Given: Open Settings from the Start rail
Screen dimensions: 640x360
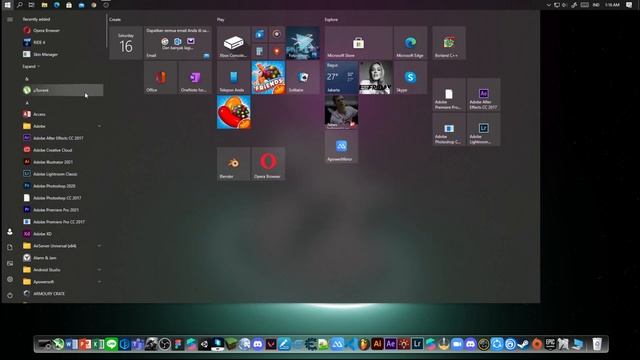Looking at the screenshot, I should tap(10, 279).
